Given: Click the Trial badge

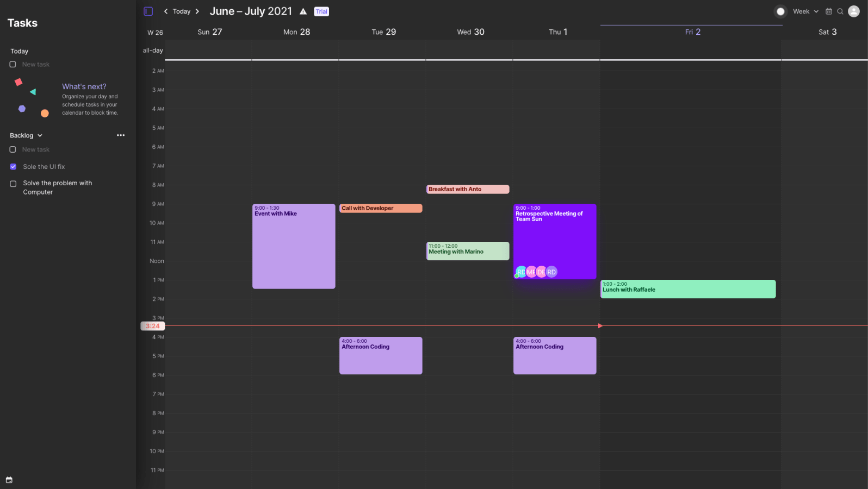Looking at the screenshot, I should coord(321,11).
